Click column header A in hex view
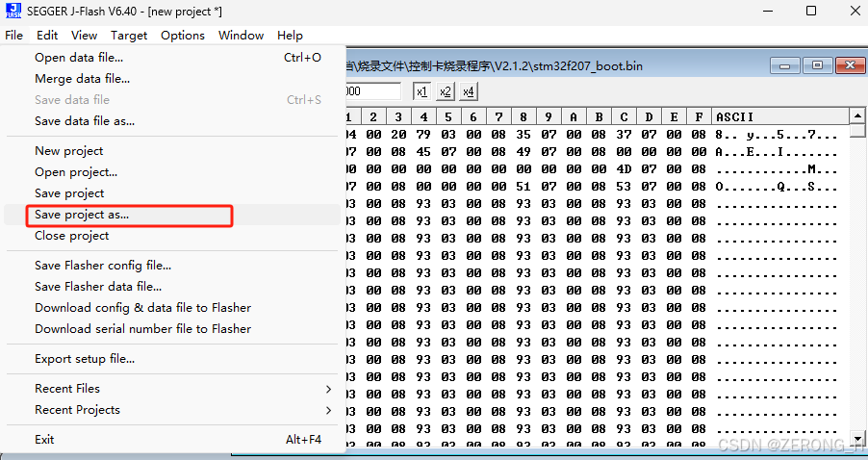Screen dimensions: 868x460 tap(574, 116)
